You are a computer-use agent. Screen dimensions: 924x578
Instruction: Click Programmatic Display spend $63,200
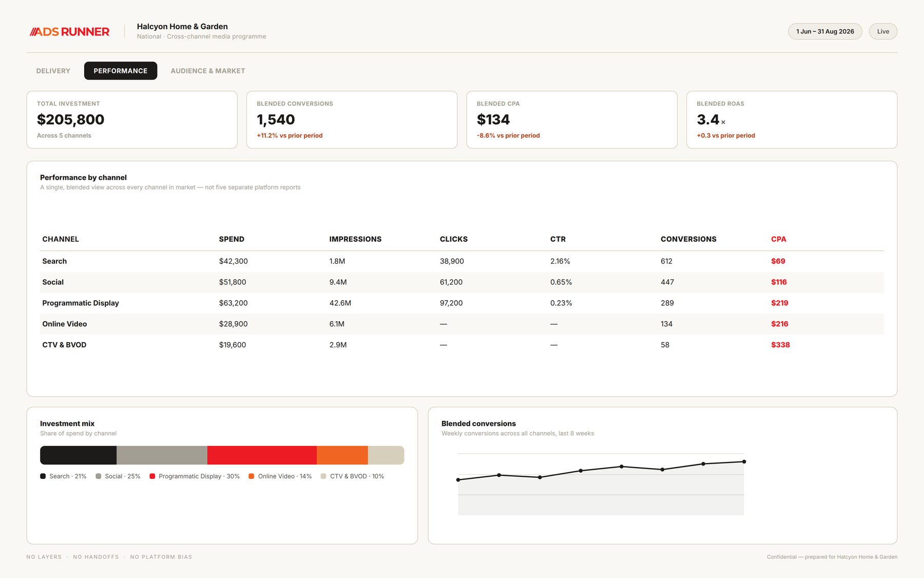click(234, 303)
